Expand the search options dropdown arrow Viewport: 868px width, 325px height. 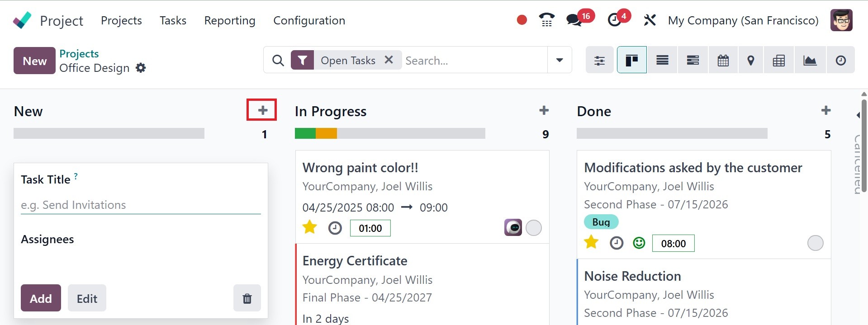click(560, 60)
